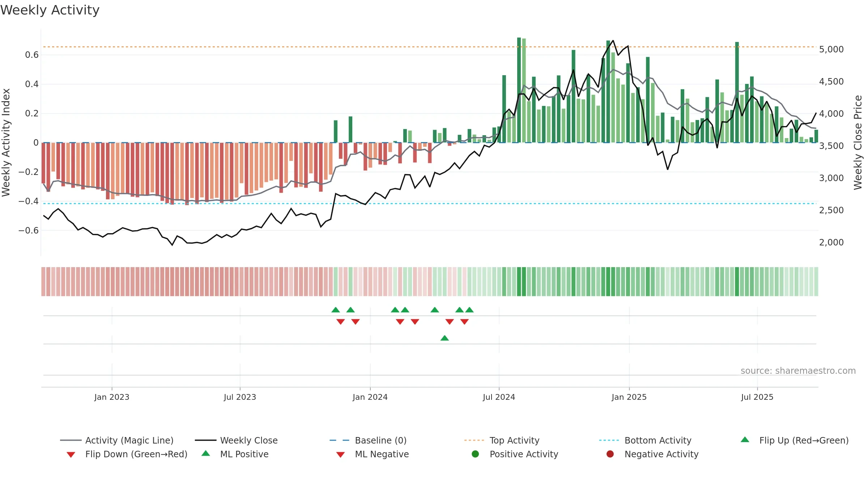The height and width of the screenshot is (488, 868).
Task: Click the 3,500 price axis tick
Action: click(831, 146)
